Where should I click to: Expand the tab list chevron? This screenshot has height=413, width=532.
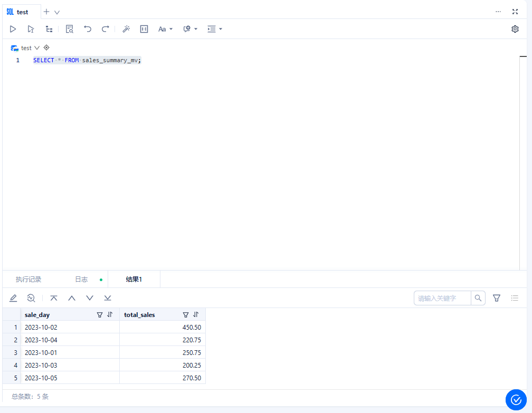coord(57,12)
